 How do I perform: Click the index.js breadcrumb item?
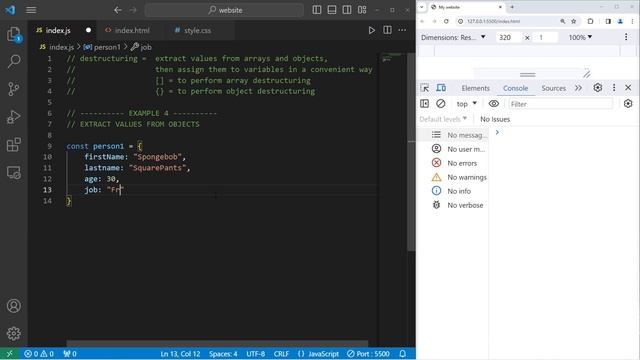point(57,47)
